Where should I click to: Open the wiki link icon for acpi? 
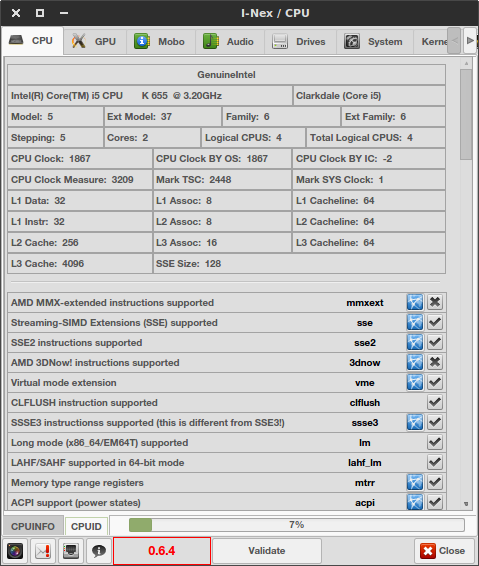(415, 502)
